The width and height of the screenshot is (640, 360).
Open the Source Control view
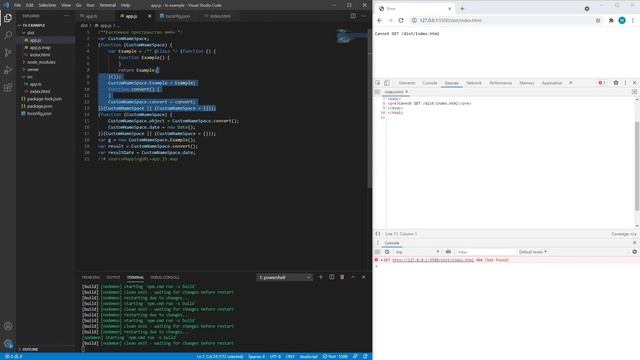coord(8,53)
